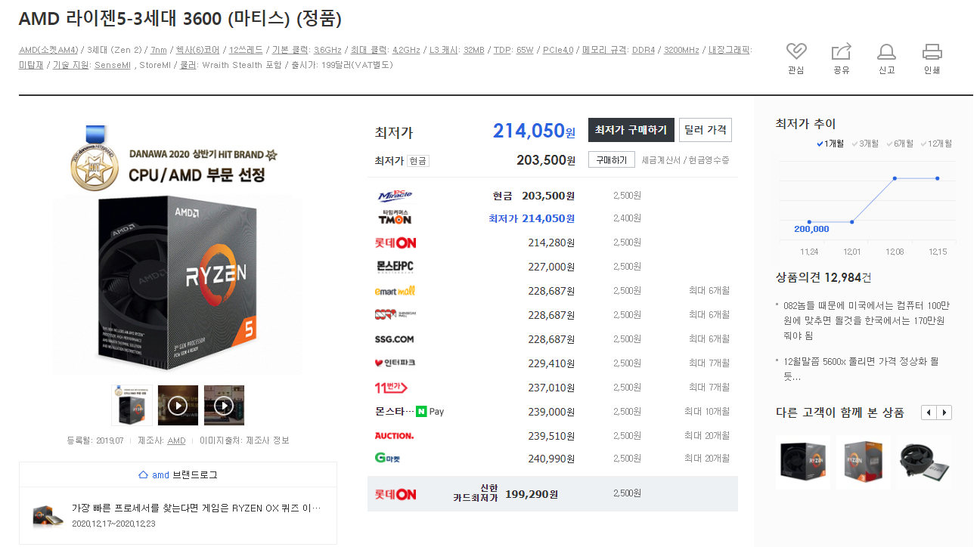The height and width of the screenshot is (547, 980).
Task: Click 12.08 data point on price chart
Action: click(x=895, y=178)
